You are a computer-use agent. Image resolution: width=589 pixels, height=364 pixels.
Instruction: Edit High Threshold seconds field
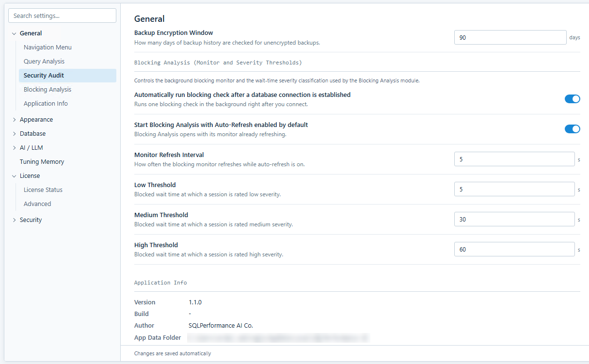(514, 249)
